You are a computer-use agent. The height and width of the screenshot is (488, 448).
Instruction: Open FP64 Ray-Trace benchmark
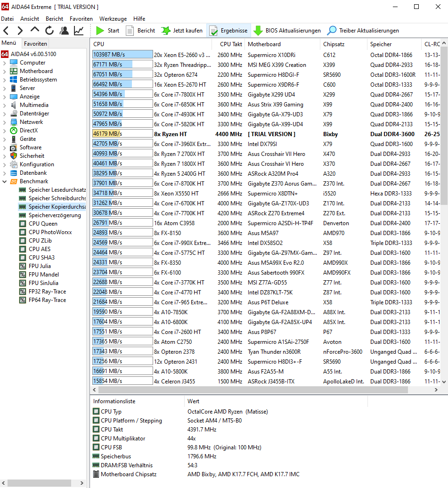coord(47,300)
